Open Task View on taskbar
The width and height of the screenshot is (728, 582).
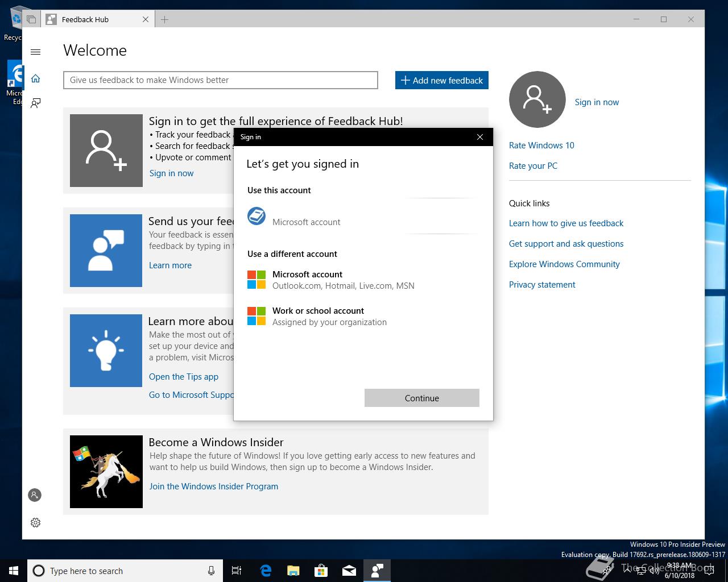pos(237,571)
